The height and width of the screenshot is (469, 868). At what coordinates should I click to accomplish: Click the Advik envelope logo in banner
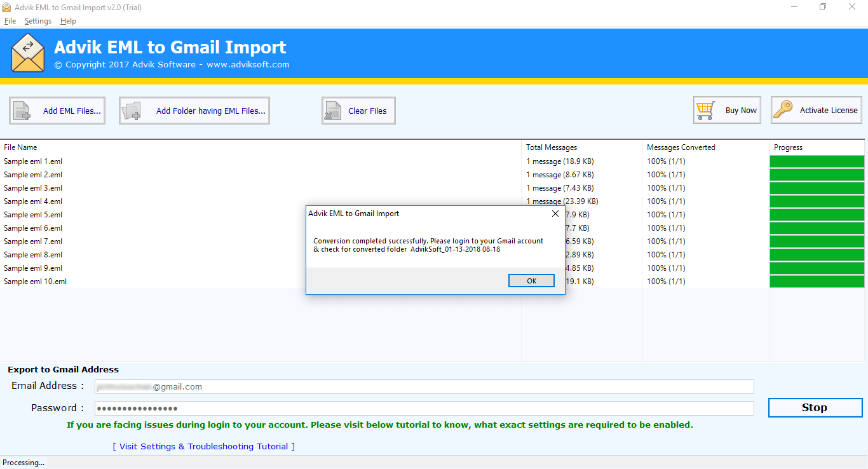tap(28, 53)
